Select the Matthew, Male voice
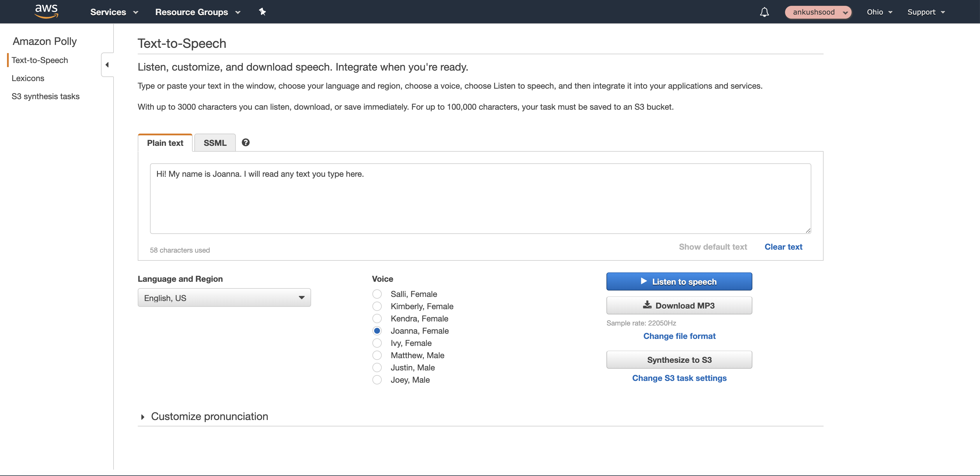The width and height of the screenshot is (980, 476). 377,355
